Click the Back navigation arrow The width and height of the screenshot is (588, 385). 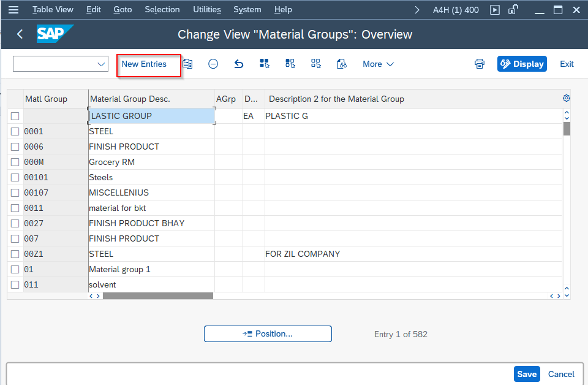pos(19,34)
